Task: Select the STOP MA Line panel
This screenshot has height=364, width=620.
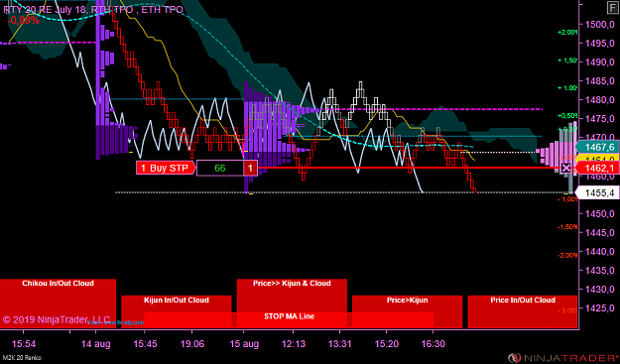Action: (x=289, y=319)
